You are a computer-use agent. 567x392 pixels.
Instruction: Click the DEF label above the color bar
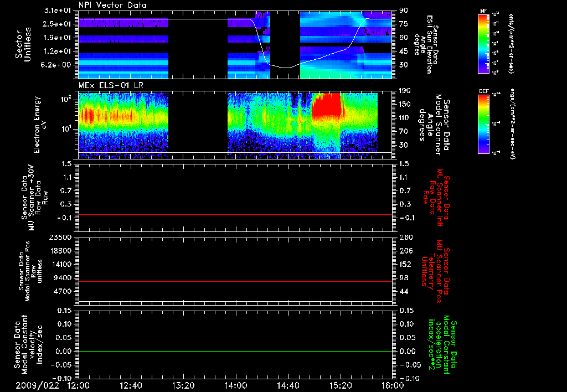tap(484, 91)
